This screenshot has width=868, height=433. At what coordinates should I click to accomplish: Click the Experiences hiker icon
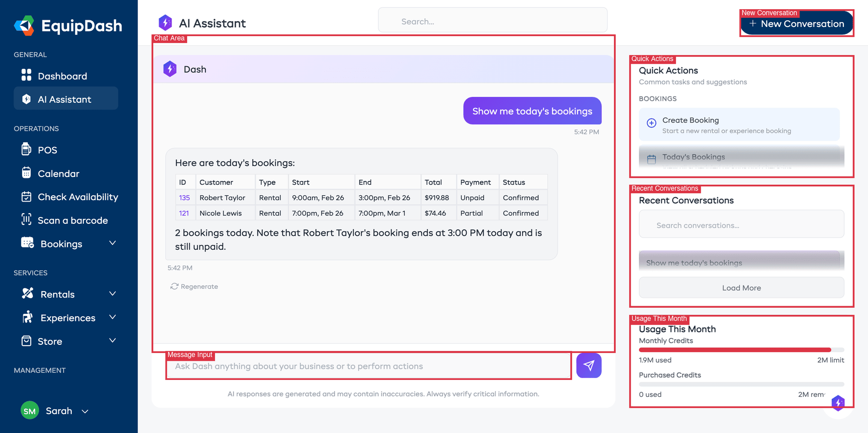tap(27, 317)
